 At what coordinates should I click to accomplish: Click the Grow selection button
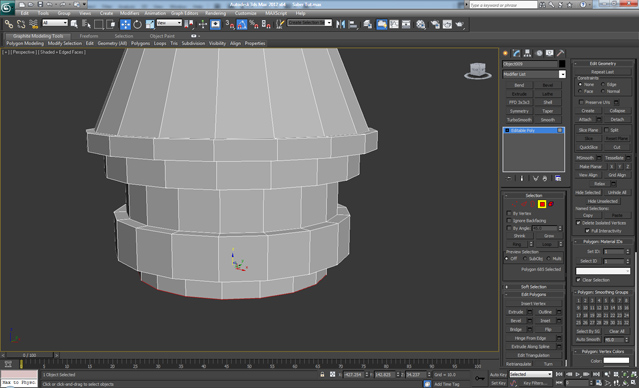coord(549,236)
